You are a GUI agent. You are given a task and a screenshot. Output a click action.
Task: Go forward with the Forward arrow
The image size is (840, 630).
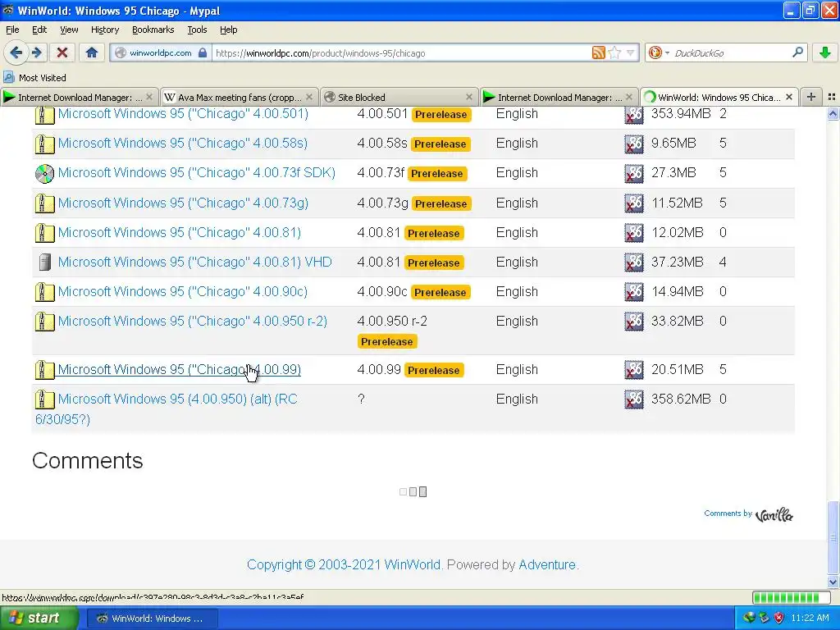37,52
